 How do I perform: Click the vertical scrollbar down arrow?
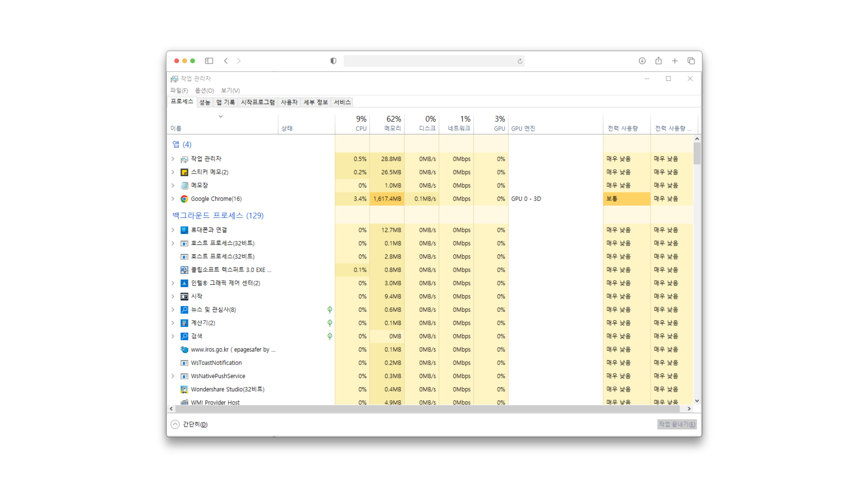697,401
